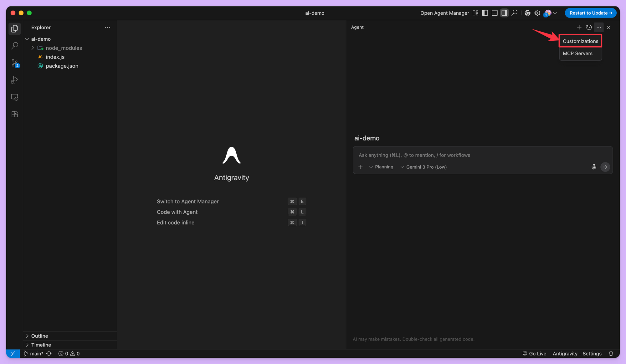Click Open Agent Manager
The image size is (626, 364).
pyautogui.click(x=444, y=13)
